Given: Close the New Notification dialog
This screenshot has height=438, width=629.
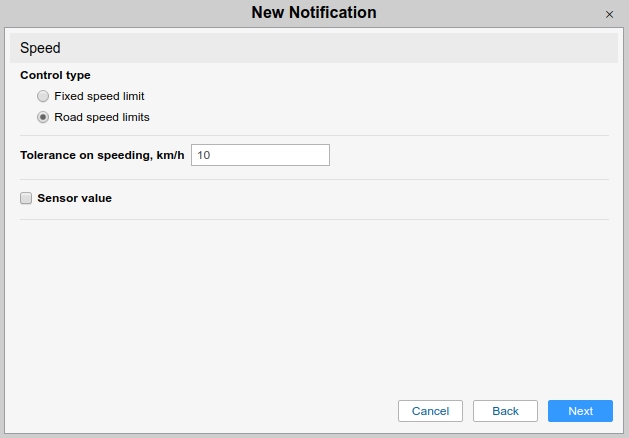Looking at the screenshot, I should tap(610, 14).
